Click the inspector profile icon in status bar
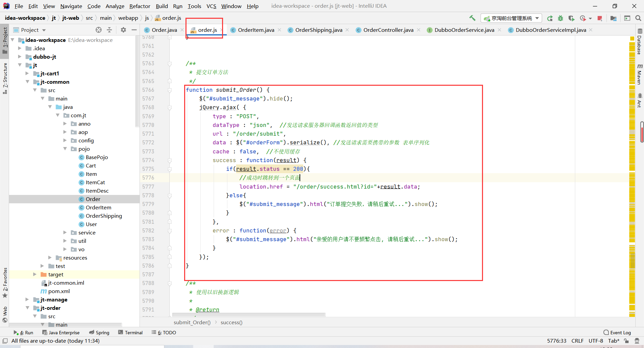Image resolution: width=644 pixels, height=348 pixels. [x=637, y=341]
